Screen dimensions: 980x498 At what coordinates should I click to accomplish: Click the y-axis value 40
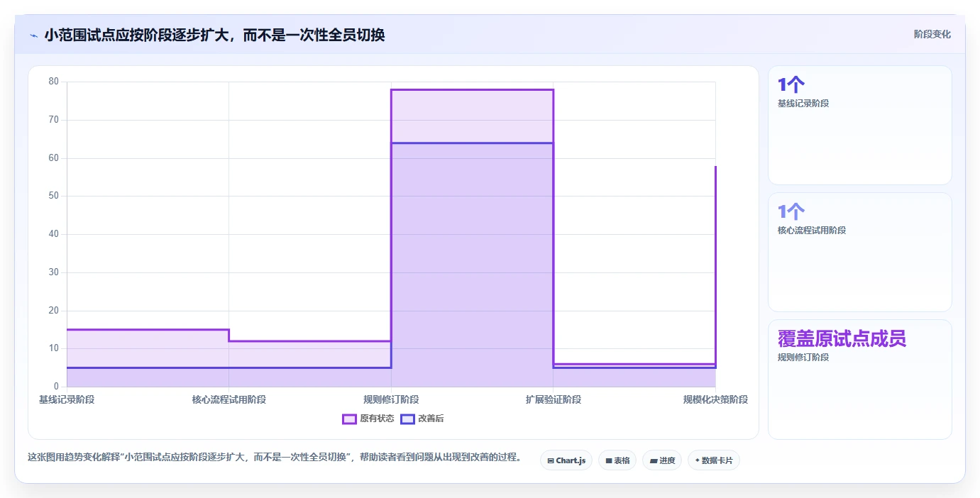[x=54, y=234]
